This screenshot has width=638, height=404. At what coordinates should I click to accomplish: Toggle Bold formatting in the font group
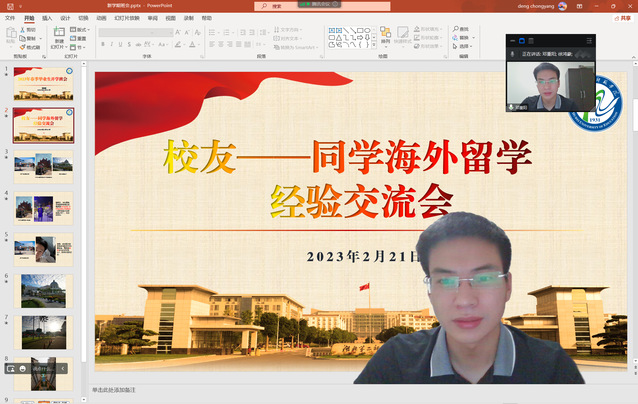(102, 45)
